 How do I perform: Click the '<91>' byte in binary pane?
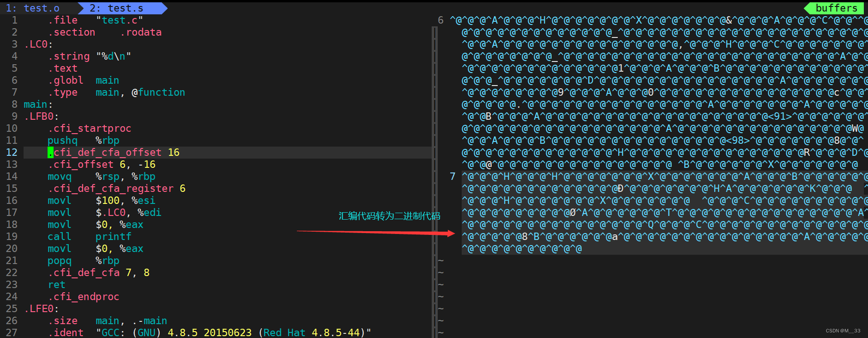[780, 117]
